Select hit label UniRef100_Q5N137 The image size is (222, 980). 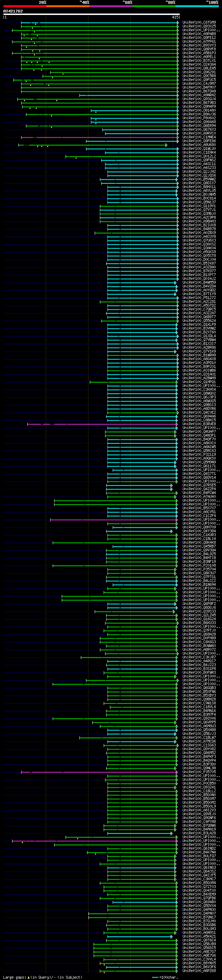pos(199,202)
